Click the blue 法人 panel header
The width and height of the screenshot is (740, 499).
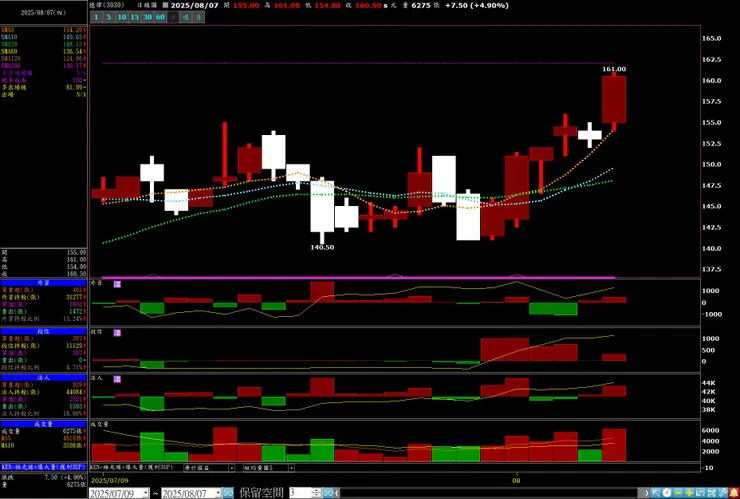44,378
